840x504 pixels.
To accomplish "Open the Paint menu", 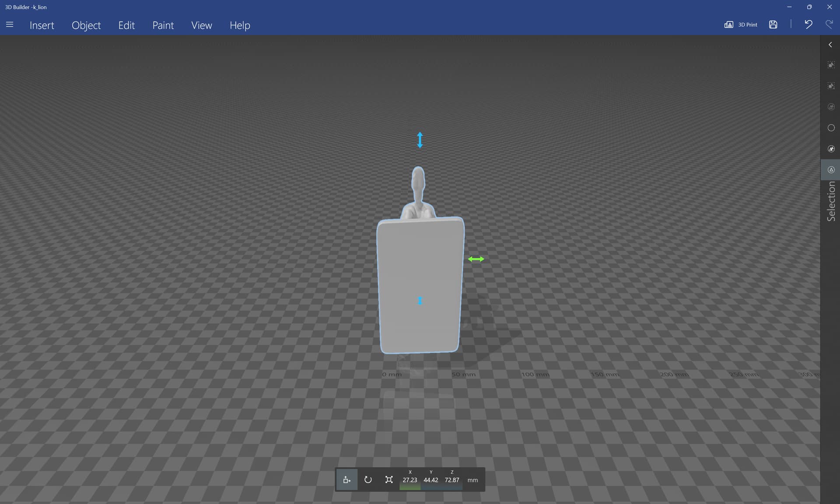I will click(163, 25).
